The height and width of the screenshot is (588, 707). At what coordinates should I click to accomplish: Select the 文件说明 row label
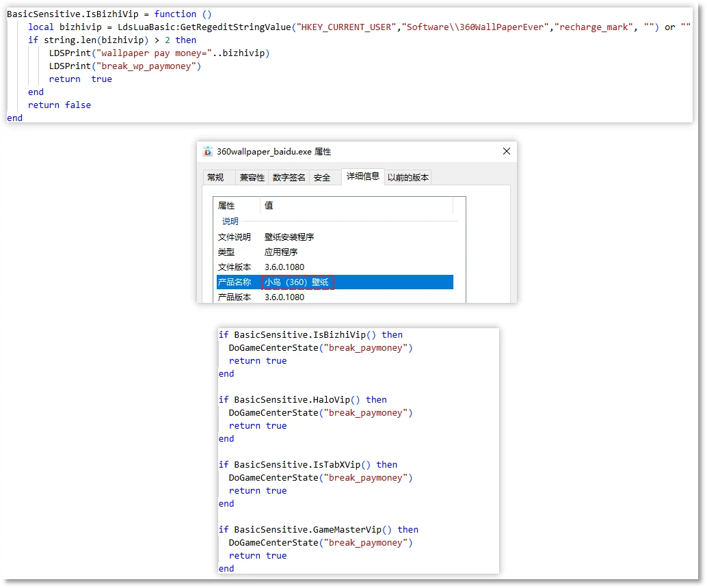click(235, 237)
